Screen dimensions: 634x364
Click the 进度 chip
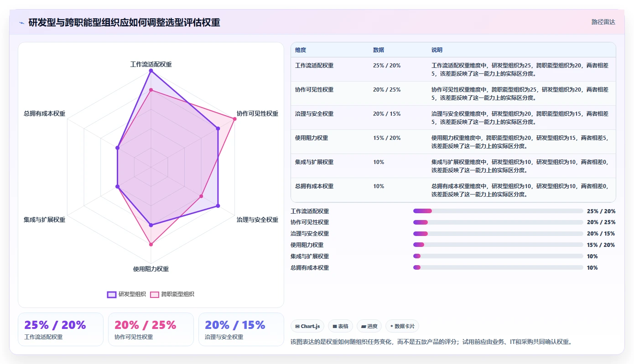[x=369, y=326]
